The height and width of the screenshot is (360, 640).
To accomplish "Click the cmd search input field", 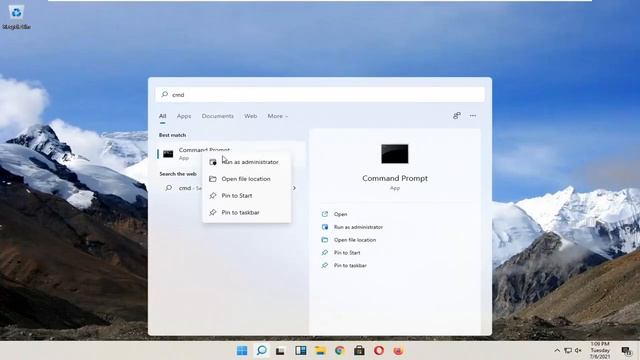I will pos(320,94).
